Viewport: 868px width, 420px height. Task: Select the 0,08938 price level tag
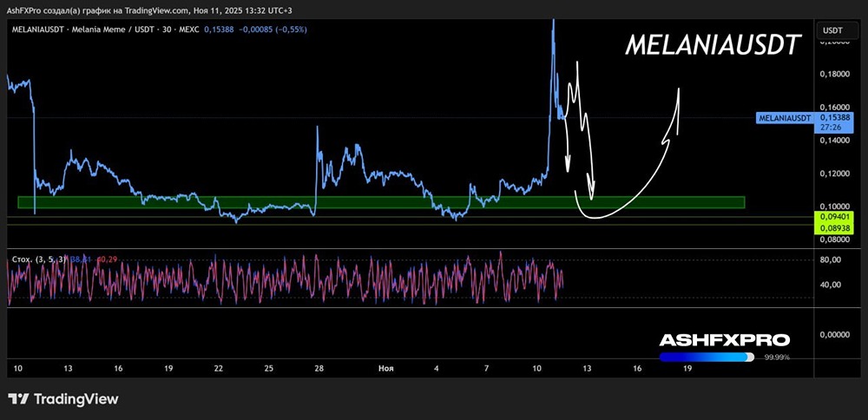(832, 227)
